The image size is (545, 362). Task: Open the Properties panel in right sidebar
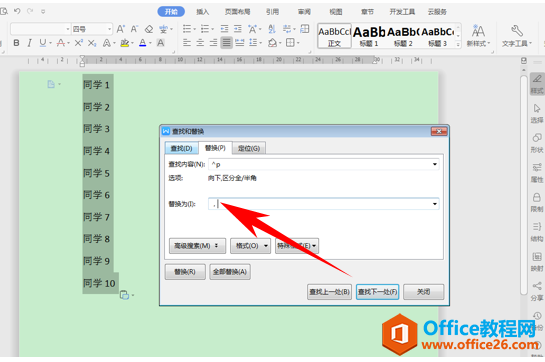[537, 173]
